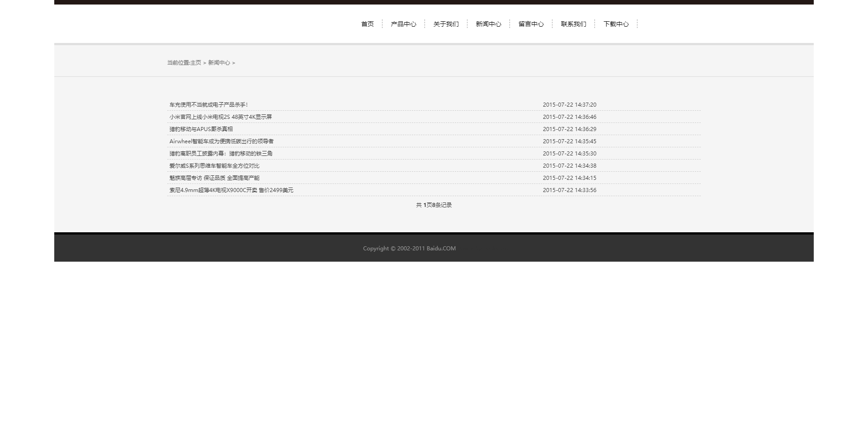The height and width of the screenshot is (423, 868).
Task: Go to 产品中心 in the navigation
Action: 403,24
